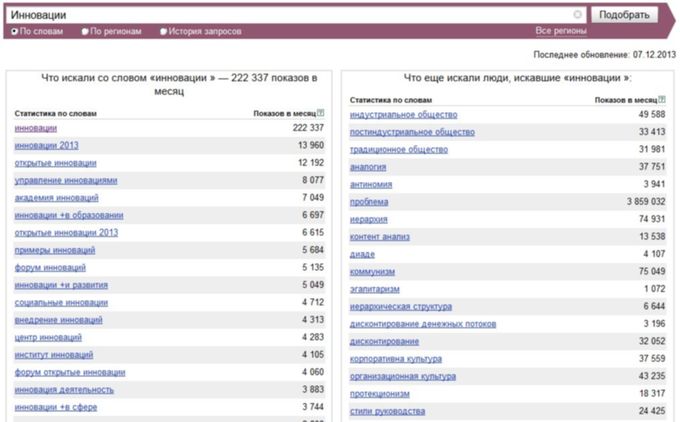Open the 'коммунизм' link

[x=372, y=272]
